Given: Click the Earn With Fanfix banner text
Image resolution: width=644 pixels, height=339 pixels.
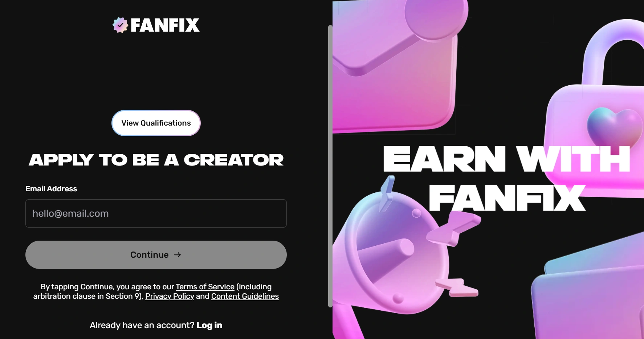Looking at the screenshot, I should click(x=506, y=178).
